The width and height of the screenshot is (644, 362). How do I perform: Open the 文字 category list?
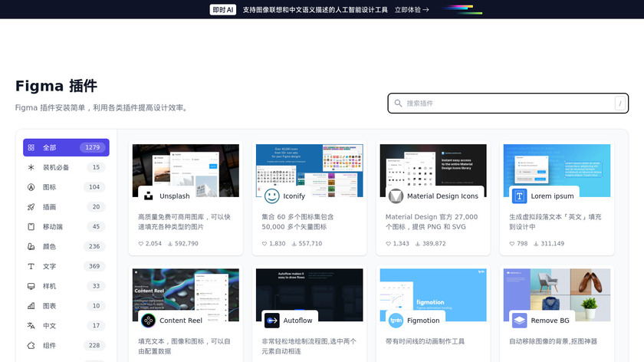point(66,267)
